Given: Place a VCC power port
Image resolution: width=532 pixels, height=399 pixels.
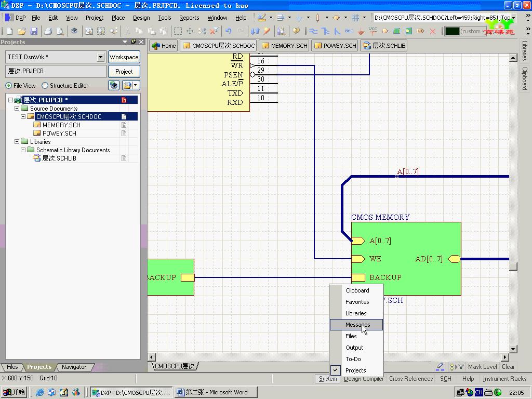Looking at the screenshot, I should tap(373, 31).
